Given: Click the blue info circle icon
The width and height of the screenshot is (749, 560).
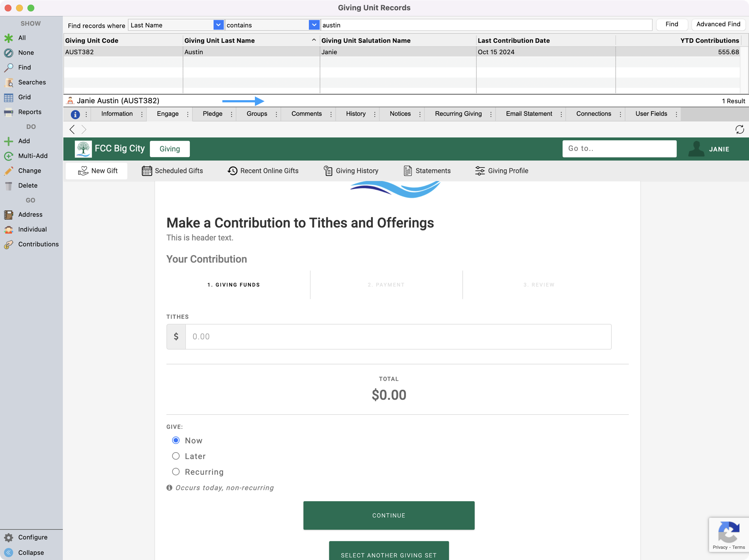Looking at the screenshot, I should (x=75, y=114).
